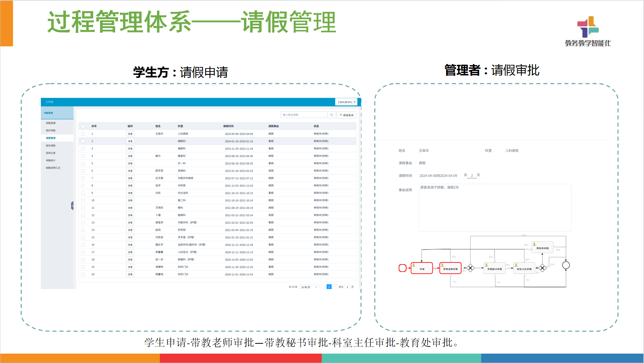
Task: Click page number 1 in pagination
Action: [x=329, y=287]
